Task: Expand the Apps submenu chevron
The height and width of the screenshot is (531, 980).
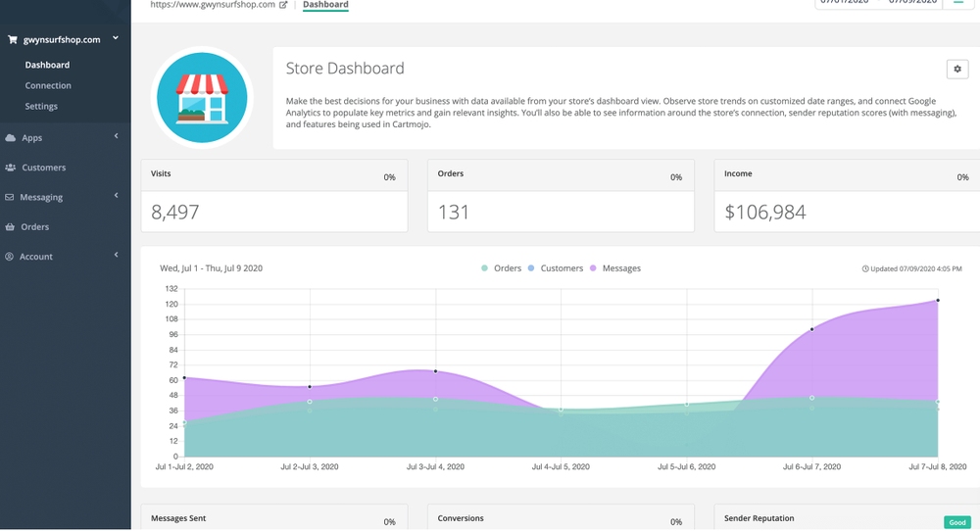Action: click(116, 137)
